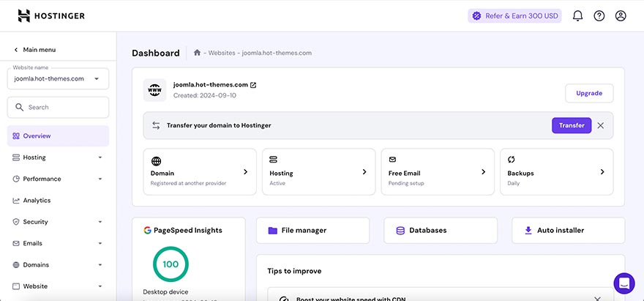Viewport: 644px width, 301px height.
Task: Click the Auto installer download icon
Action: (x=528, y=230)
